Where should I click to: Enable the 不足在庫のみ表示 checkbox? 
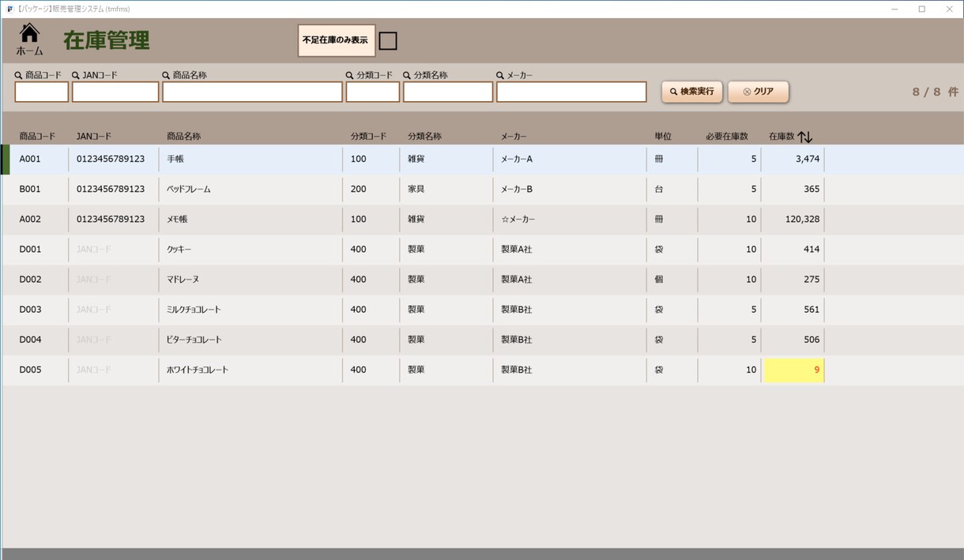coord(388,40)
